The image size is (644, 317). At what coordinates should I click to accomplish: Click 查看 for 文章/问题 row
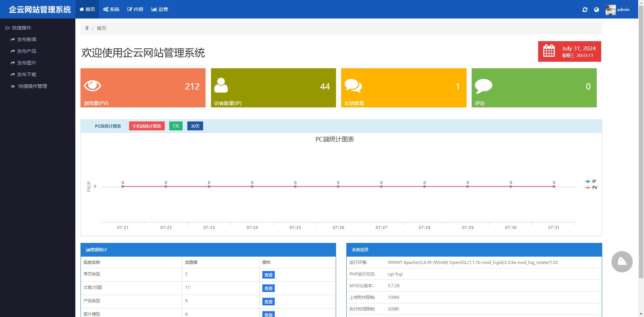tap(269, 288)
